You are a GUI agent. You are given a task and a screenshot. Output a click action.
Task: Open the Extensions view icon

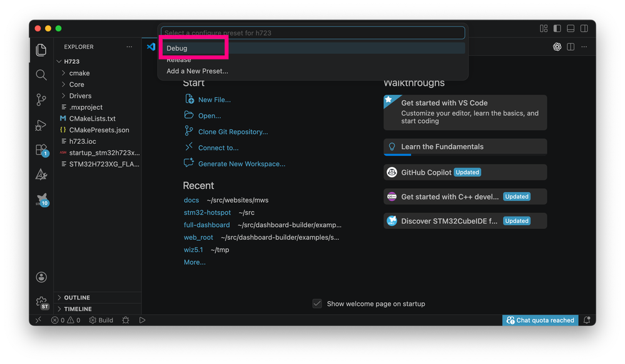click(x=41, y=150)
